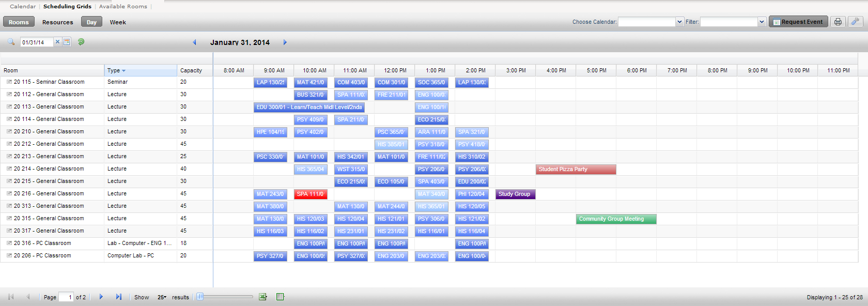Click room icon for 20 206 PC Classroom
Screen dimensions: 868x306
pyautogui.click(x=9, y=255)
